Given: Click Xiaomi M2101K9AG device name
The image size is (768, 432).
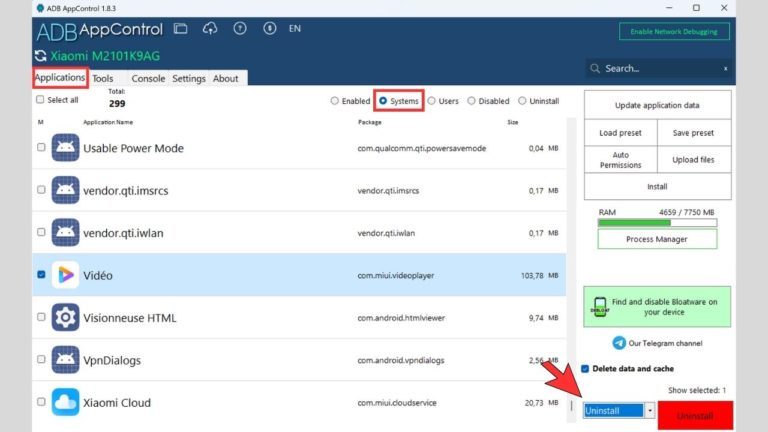Looking at the screenshot, I should [105, 56].
